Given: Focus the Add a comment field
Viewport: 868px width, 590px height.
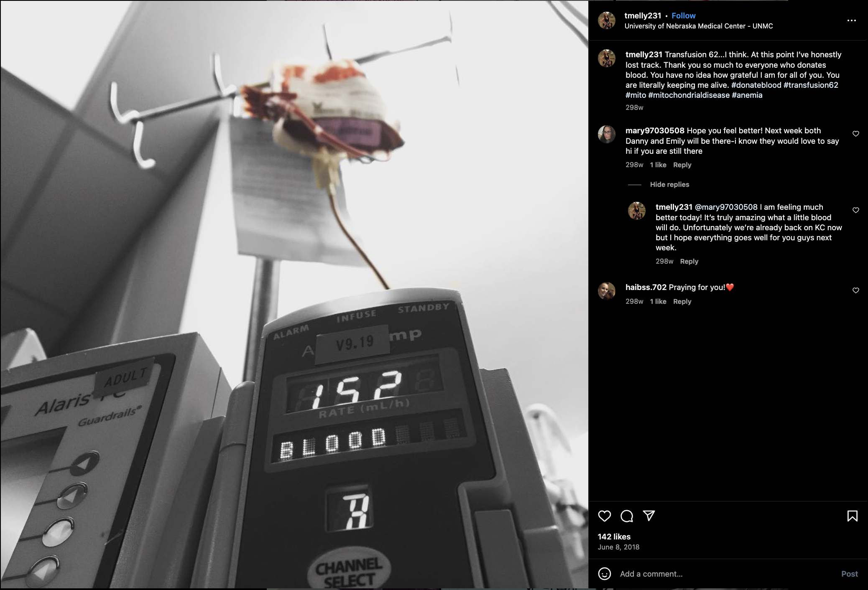Looking at the screenshot, I should coord(728,574).
